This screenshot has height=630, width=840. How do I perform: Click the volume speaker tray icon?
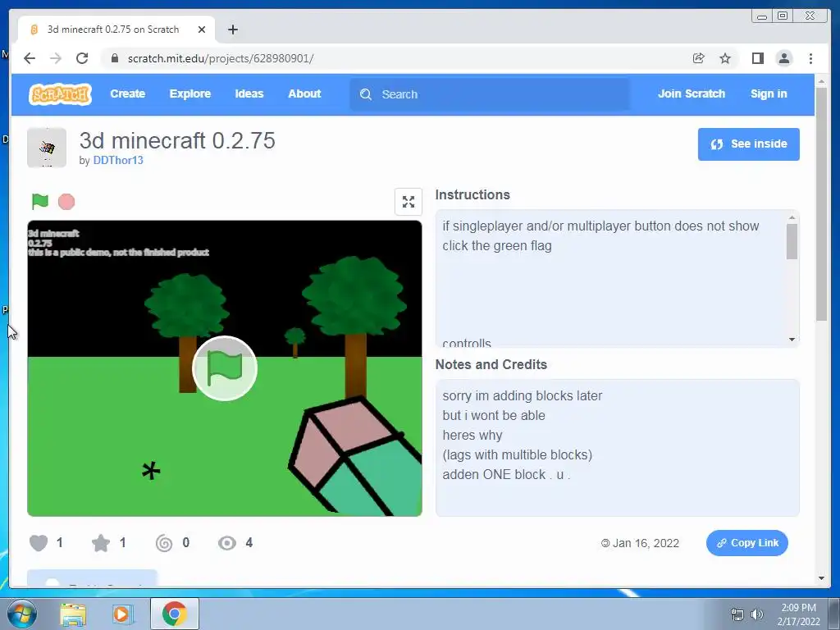757,614
